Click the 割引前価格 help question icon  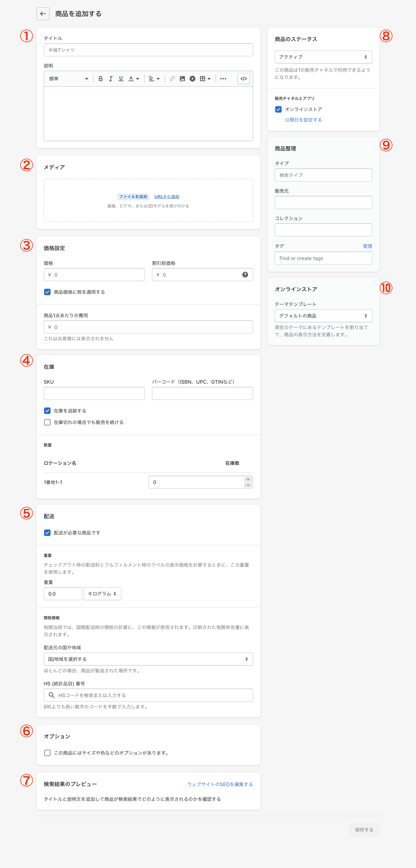[245, 275]
